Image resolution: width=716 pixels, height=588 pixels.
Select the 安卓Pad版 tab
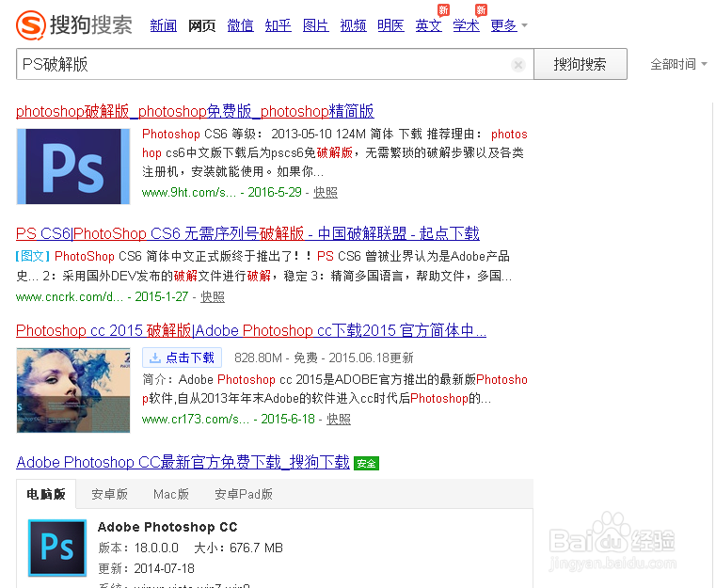click(x=244, y=494)
